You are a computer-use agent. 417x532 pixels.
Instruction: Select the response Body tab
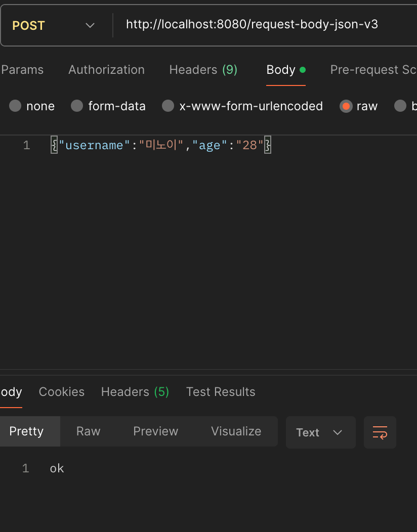click(x=11, y=392)
